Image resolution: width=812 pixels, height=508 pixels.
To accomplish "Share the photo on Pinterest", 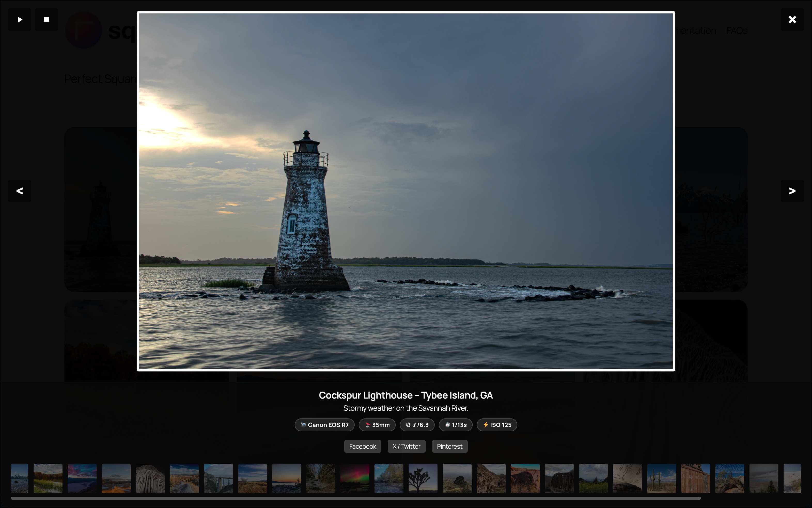I will (x=450, y=446).
